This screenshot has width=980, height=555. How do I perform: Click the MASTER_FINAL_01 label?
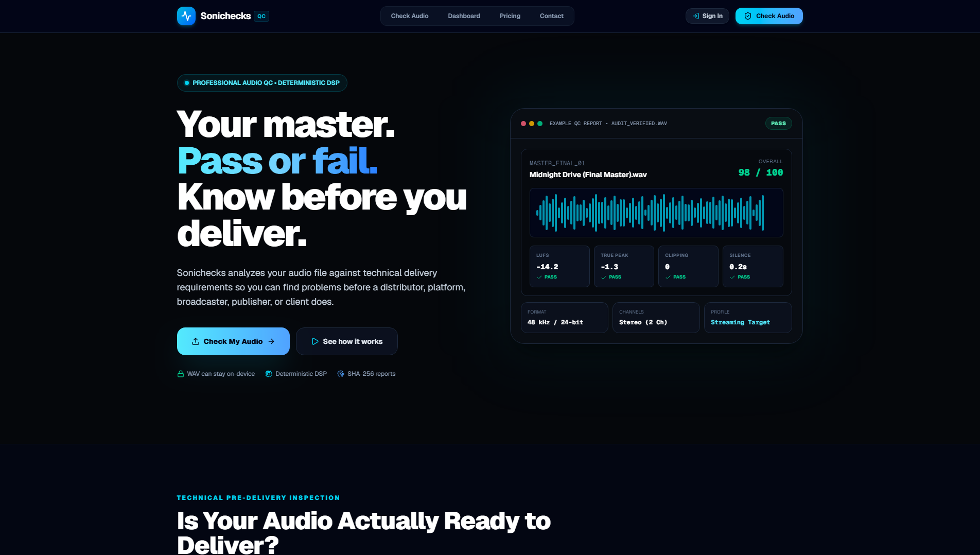[x=557, y=163]
